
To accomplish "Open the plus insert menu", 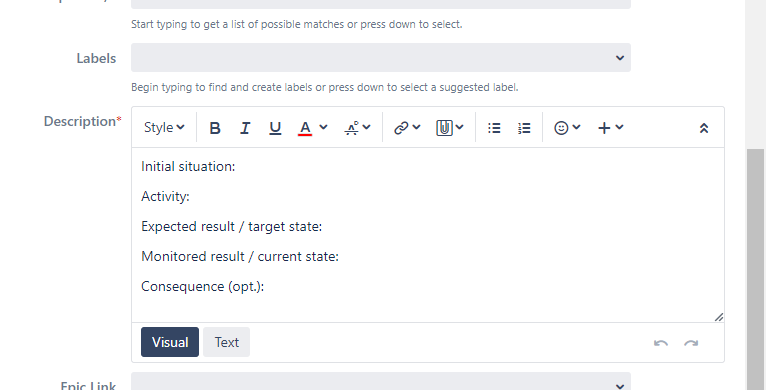I will click(x=611, y=128).
